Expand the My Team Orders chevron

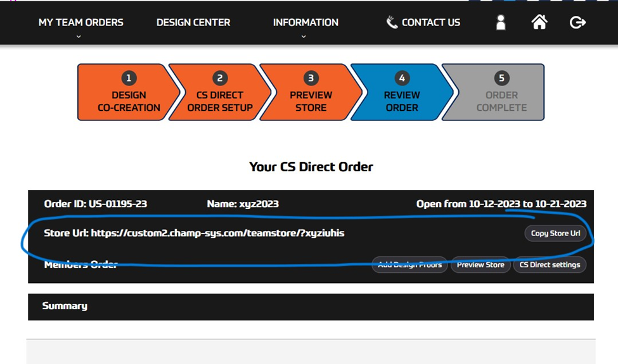click(79, 37)
